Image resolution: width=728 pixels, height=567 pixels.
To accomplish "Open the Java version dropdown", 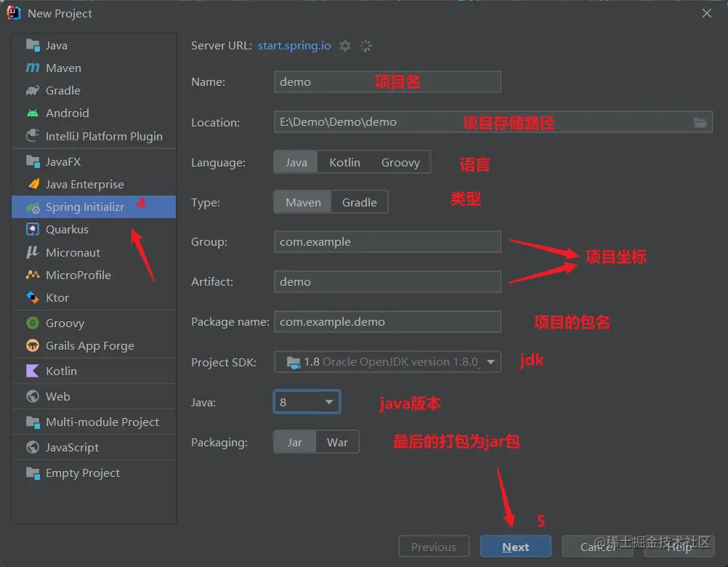I will (x=307, y=402).
